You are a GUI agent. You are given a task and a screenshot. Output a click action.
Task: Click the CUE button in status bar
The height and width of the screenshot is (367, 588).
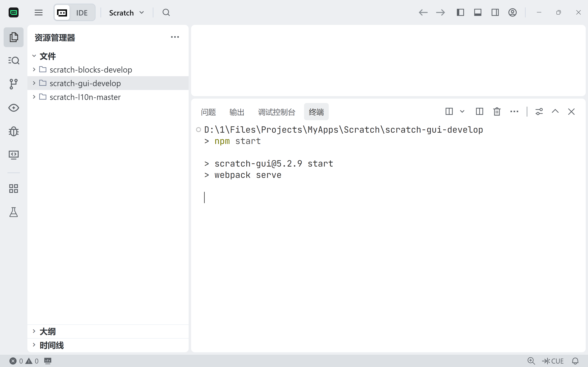[553, 361]
